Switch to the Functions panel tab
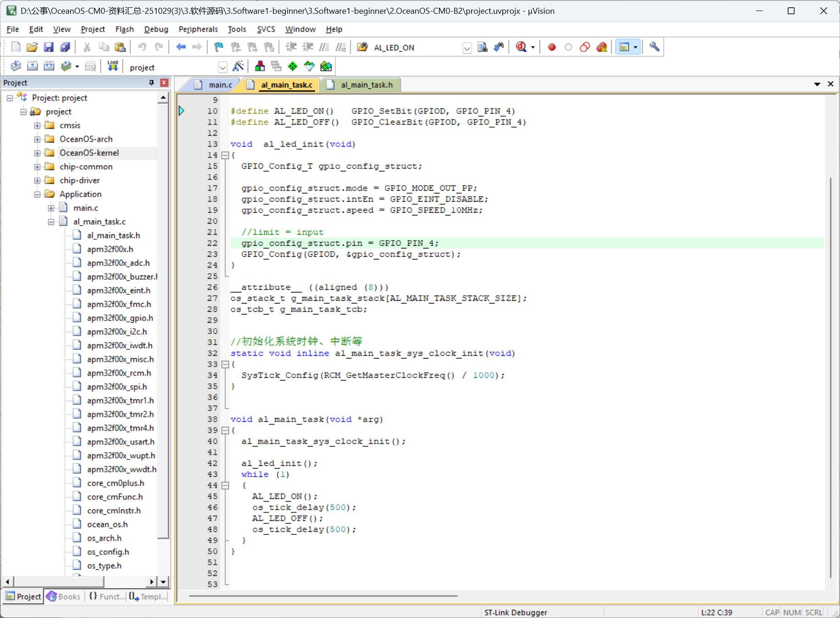The image size is (840, 618). click(x=106, y=596)
